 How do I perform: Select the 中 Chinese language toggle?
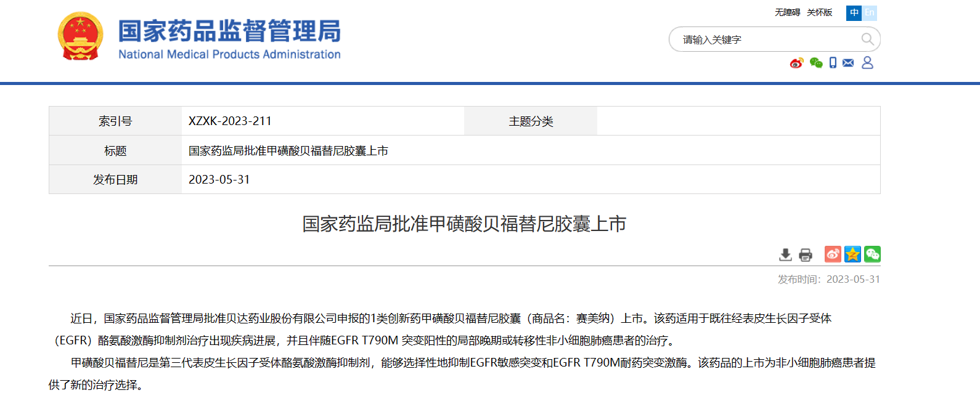(x=854, y=13)
